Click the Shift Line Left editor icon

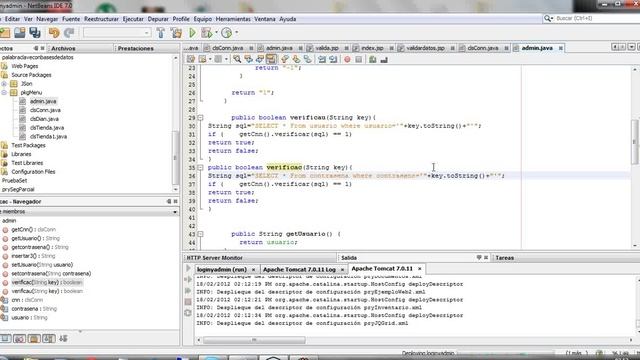pyautogui.click(x=322, y=59)
